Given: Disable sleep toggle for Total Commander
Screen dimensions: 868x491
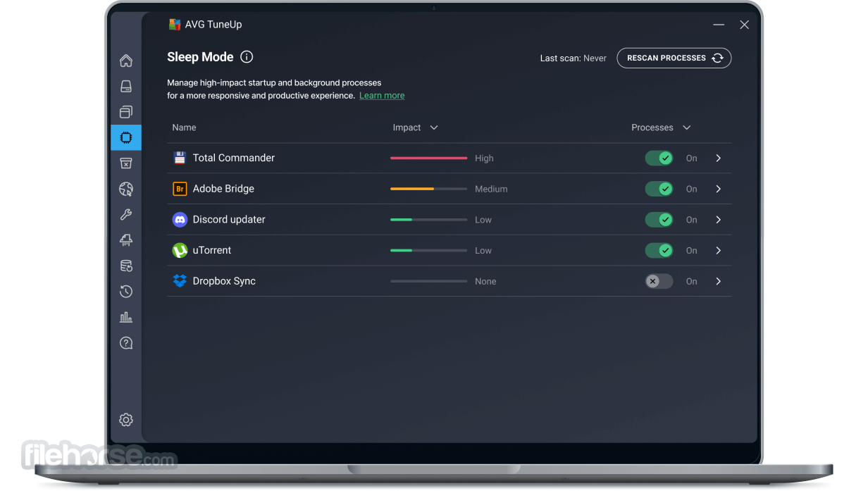Looking at the screenshot, I should pos(659,159).
